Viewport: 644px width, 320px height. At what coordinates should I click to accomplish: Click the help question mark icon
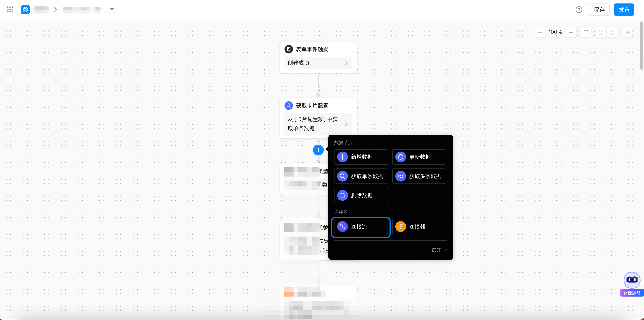(579, 10)
